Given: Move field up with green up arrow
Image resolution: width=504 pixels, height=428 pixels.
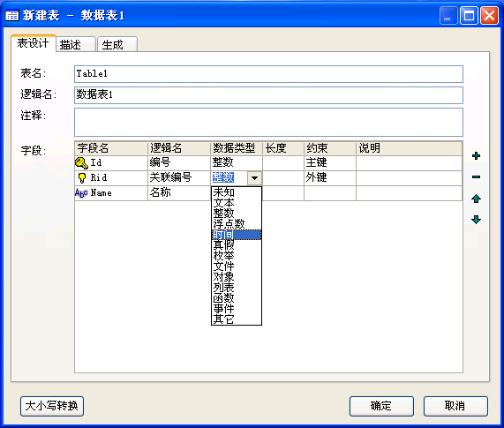Looking at the screenshot, I should pos(476,199).
